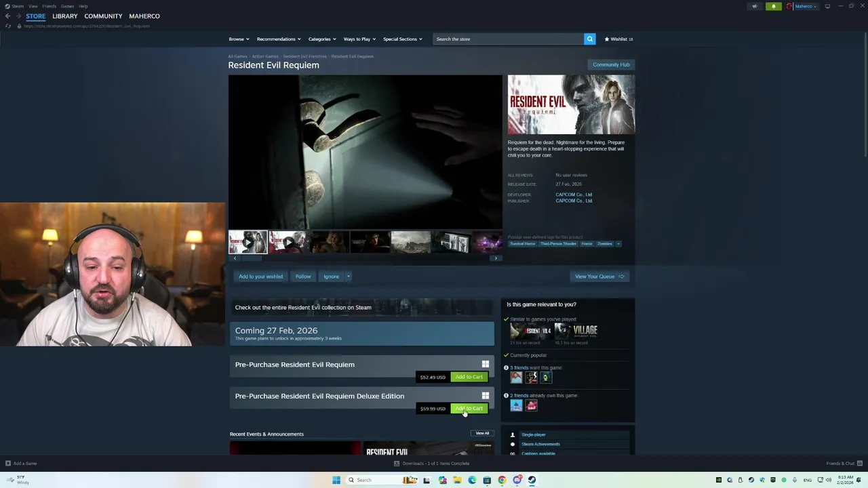
Task: Expand the Categories menu
Action: click(322, 39)
